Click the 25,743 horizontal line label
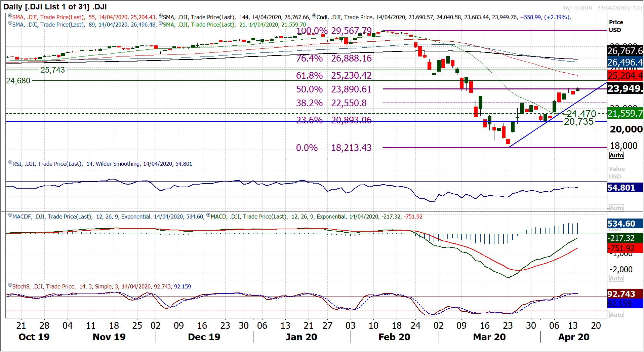Screen dimensions: 644x352 tap(53, 70)
